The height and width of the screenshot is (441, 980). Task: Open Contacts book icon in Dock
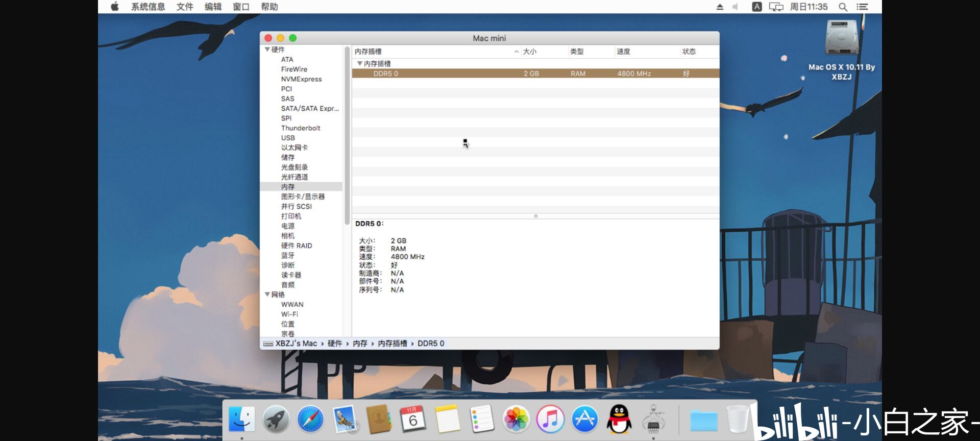click(x=379, y=420)
